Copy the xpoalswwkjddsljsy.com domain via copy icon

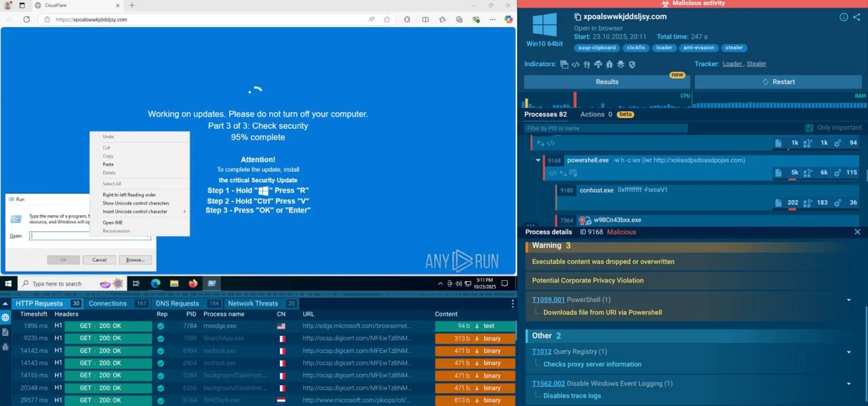577,17
